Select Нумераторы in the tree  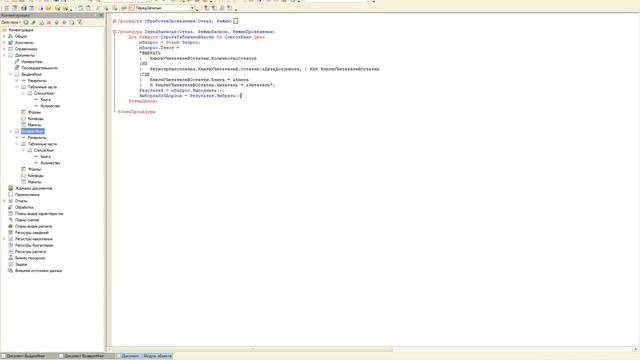(32, 62)
